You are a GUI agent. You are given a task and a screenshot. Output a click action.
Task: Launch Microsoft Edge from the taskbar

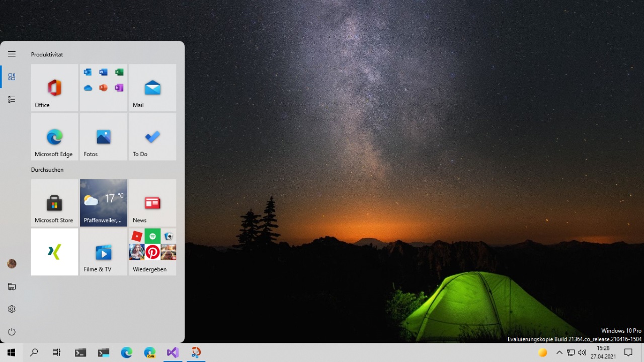coord(126,352)
